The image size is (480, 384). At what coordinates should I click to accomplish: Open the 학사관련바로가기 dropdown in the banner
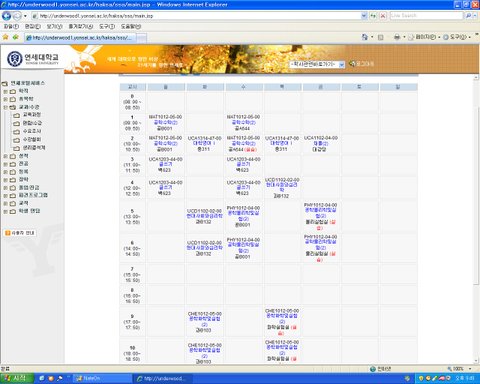point(317,64)
